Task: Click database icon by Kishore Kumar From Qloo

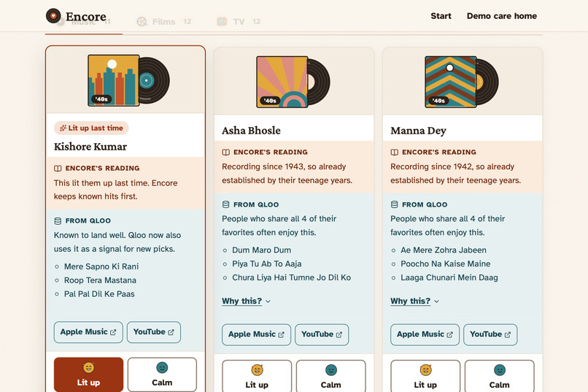Action: [x=58, y=221]
